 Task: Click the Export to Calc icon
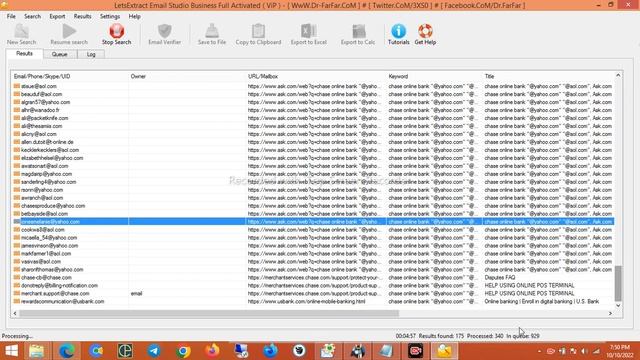pos(358,34)
